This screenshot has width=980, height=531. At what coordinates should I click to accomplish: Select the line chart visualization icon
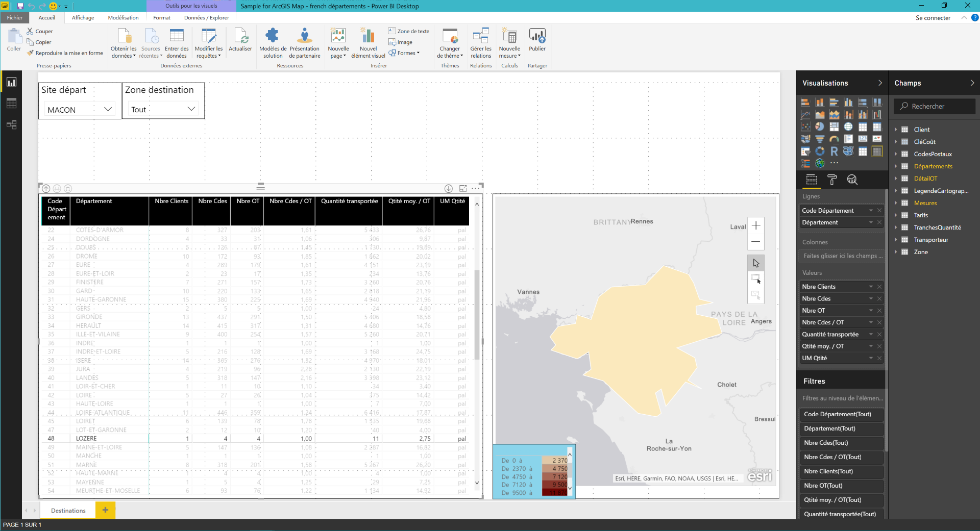coord(805,114)
